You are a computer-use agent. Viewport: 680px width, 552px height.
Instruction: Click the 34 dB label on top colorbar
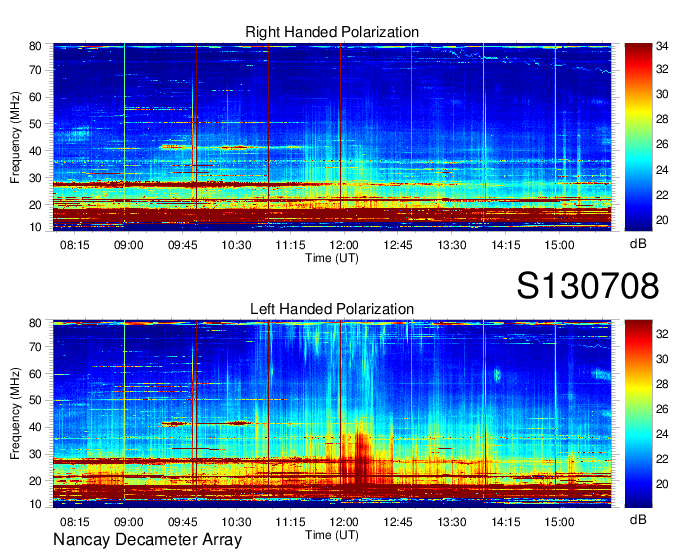pos(662,46)
